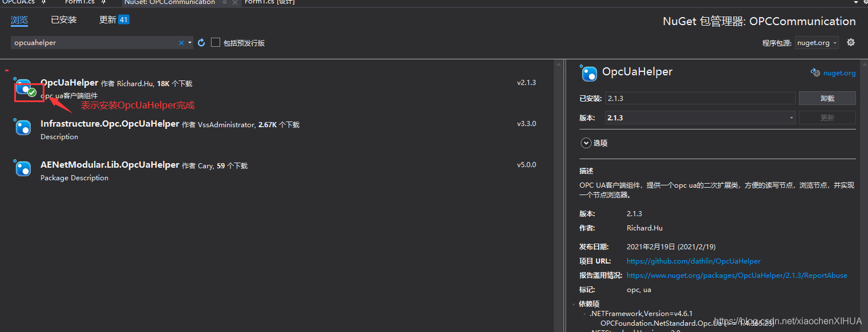Viewport: 868px width, 332px height.
Task: Click the 描述 description heading
Action: pyautogui.click(x=586, y=171)
